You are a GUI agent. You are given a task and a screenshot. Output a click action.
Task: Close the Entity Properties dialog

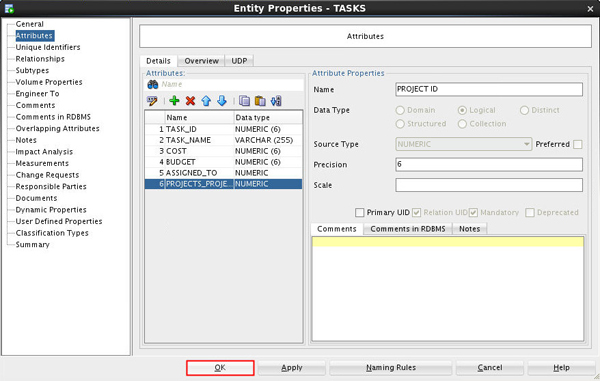tap(590, 8)
